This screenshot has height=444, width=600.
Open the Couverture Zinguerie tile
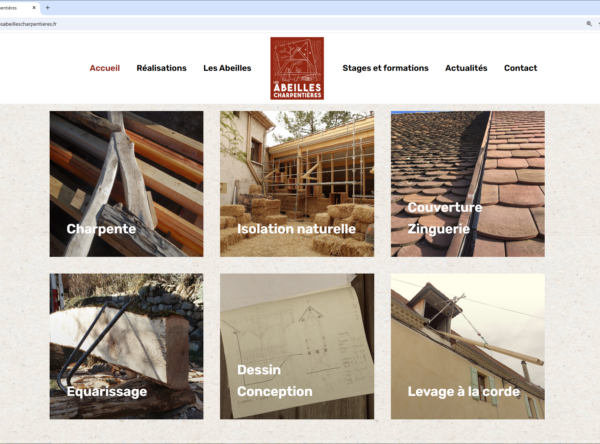(468, 184)
